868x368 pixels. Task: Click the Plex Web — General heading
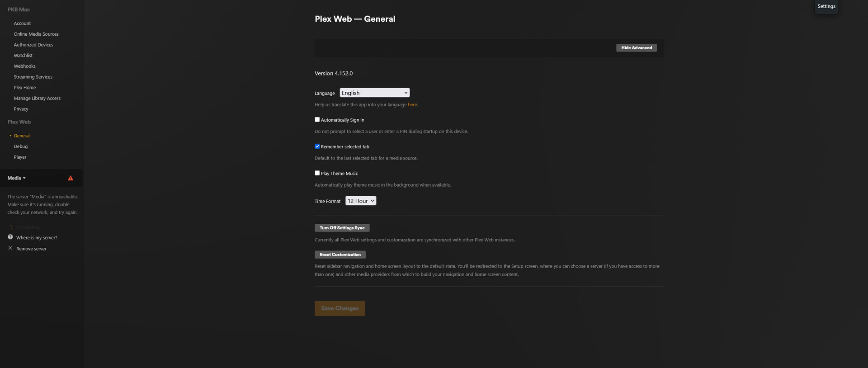coord(355,19)
